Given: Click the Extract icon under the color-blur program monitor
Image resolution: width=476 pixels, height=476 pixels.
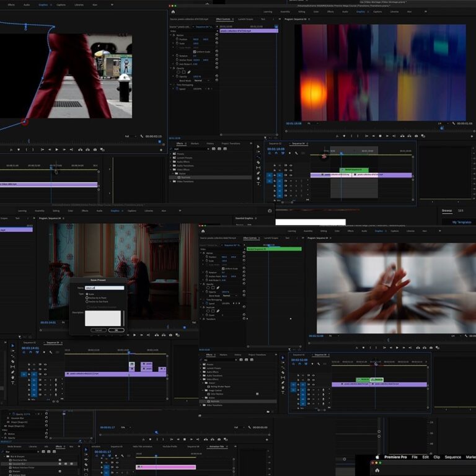Looking at the screenshot, I should tap(409, 136).
